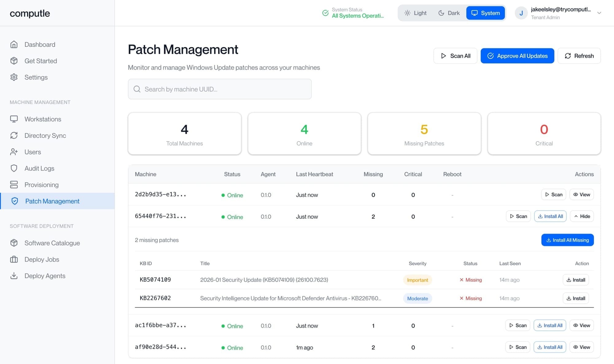Open Workstations in sidebar
The image size is (614, 364).
click(x=43, y=119)
